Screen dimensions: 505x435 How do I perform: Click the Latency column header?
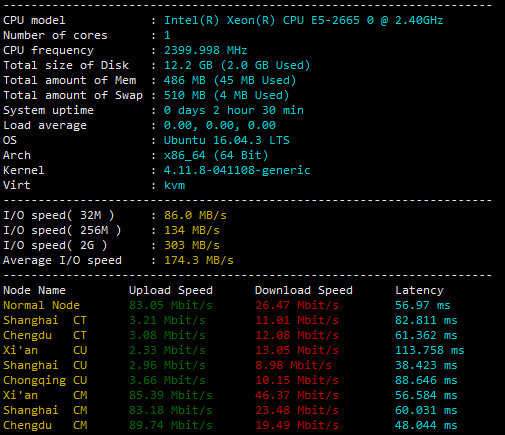419,290
